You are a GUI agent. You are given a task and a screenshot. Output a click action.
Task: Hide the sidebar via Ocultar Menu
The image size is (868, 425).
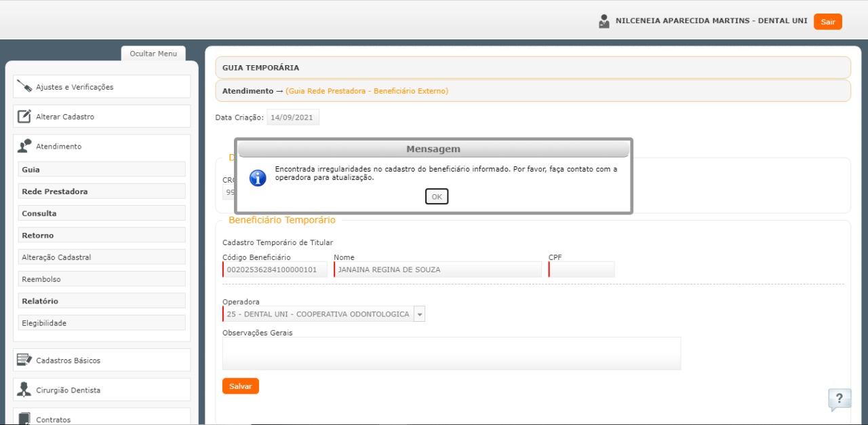[x=153, y=54]
